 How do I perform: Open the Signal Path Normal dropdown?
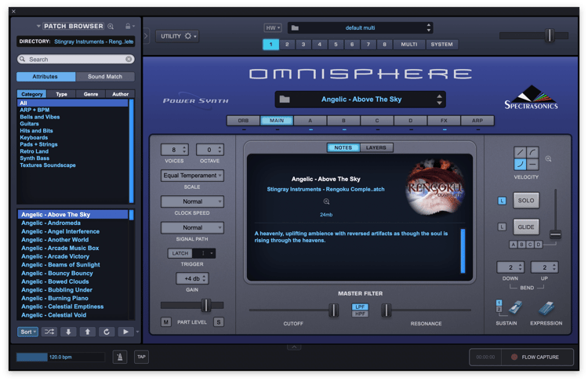click(x=192, y=227)
